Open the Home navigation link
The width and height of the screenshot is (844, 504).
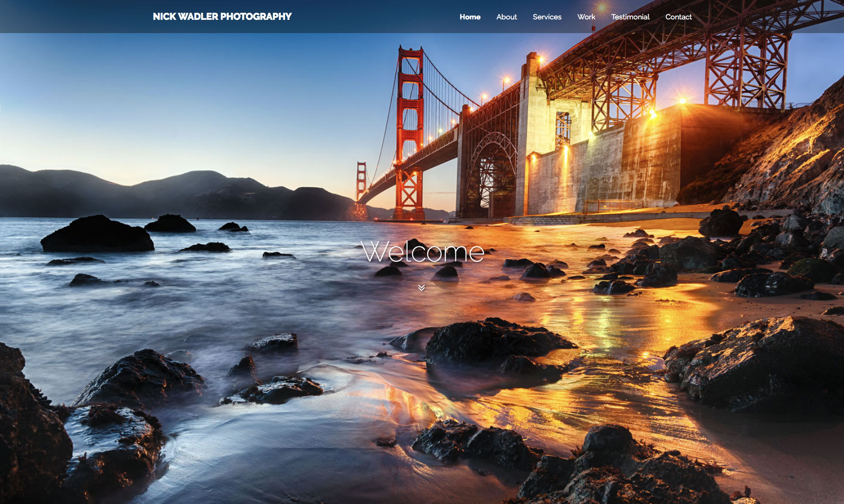[470, 17]
